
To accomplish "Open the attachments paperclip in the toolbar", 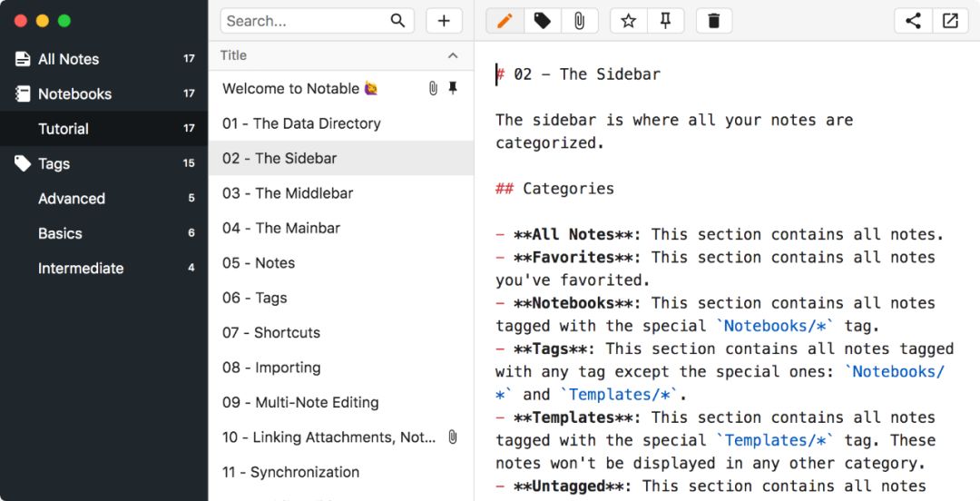I will [x=579, y=21].
